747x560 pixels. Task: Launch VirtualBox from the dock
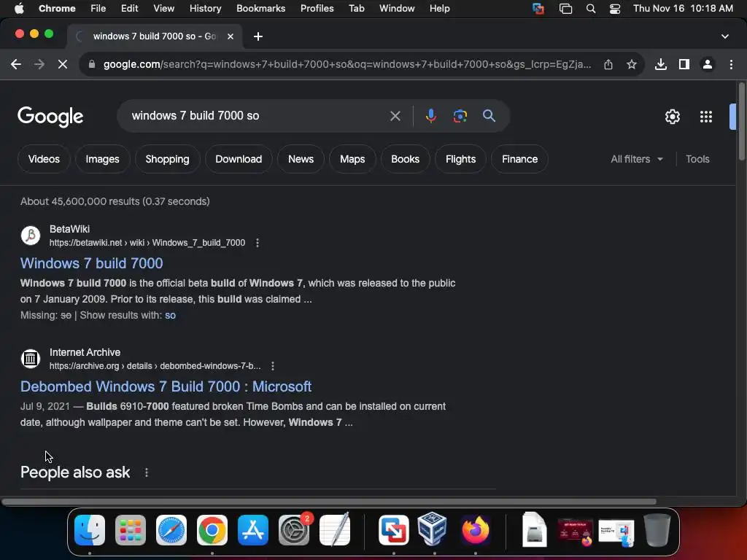432,529
